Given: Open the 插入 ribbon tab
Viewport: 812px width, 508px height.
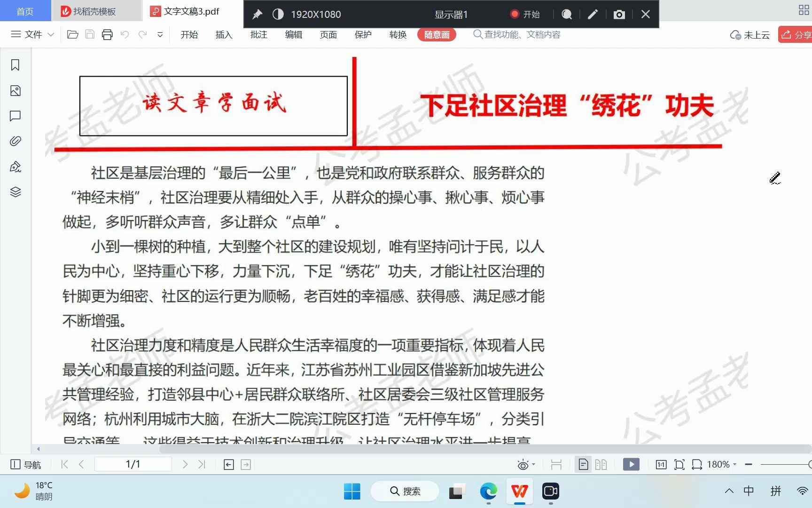Looking at the screenshot, I should 224,34.
